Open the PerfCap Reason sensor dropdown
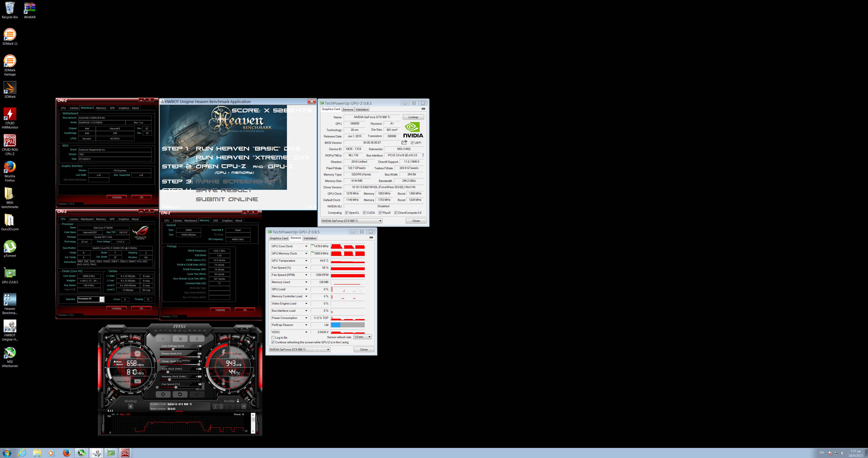This screenshot has height=458, width=868. point(306,325)
